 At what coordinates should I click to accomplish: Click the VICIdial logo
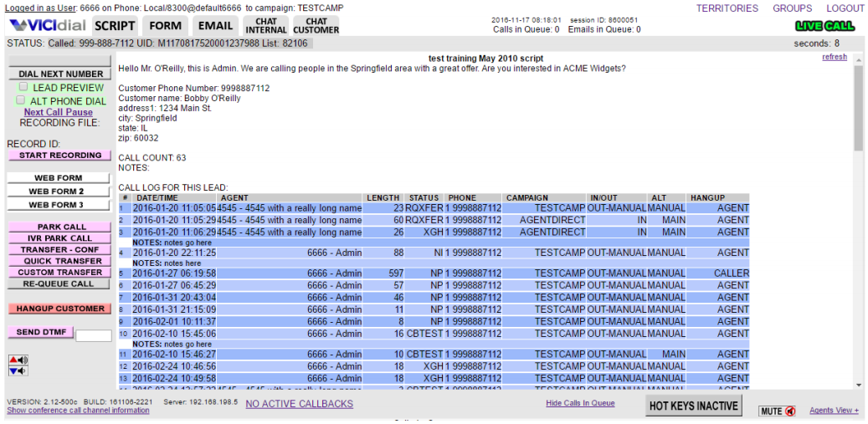pos(48,26)
